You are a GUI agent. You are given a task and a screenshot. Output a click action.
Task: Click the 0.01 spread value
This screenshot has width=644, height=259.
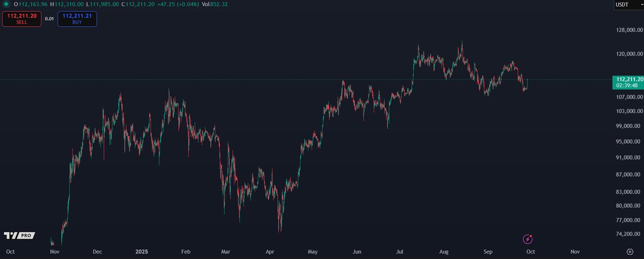[x=49, y=19]
